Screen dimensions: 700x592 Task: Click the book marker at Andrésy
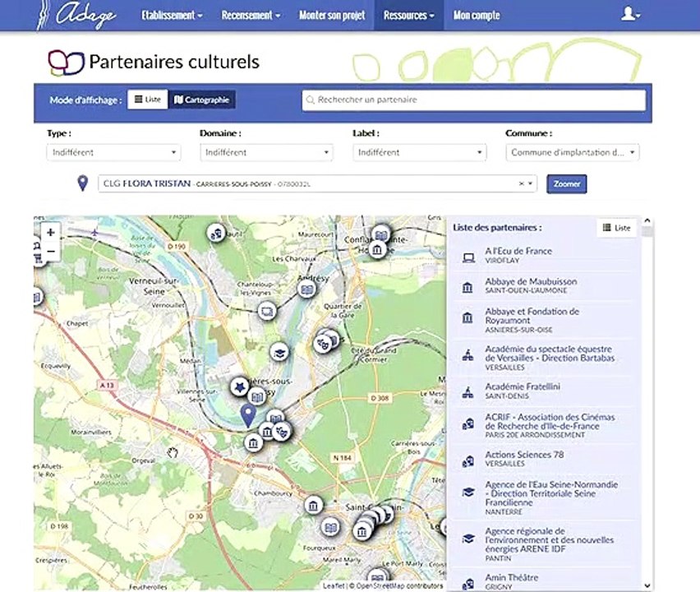click(x=306, y=289)
